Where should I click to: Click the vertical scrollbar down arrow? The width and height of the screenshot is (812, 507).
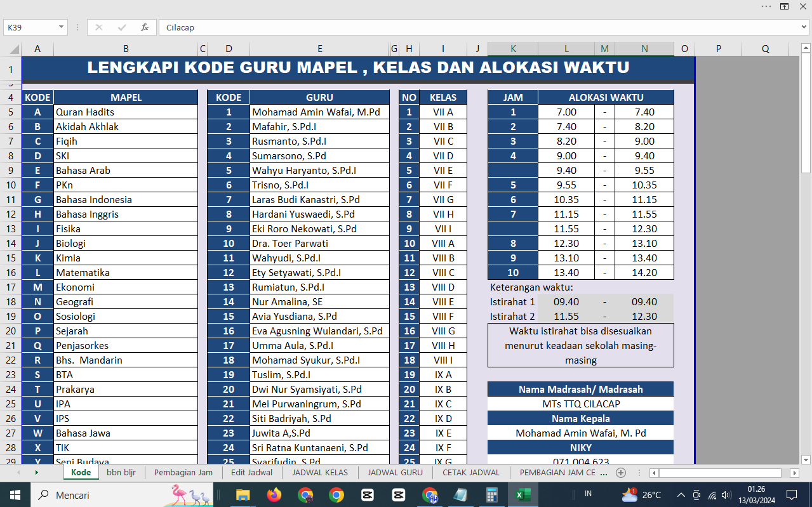pyautogui.click(x=806, y=459)
